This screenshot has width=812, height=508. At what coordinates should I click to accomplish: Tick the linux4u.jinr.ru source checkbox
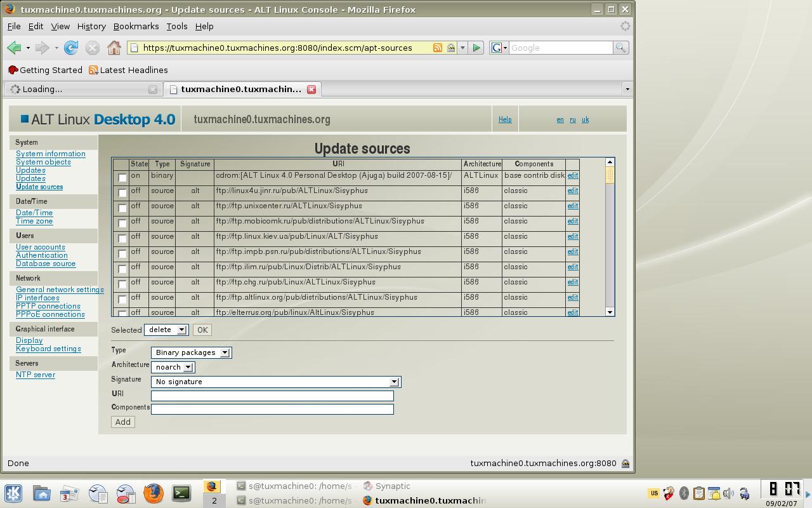[x=122, y=193]
